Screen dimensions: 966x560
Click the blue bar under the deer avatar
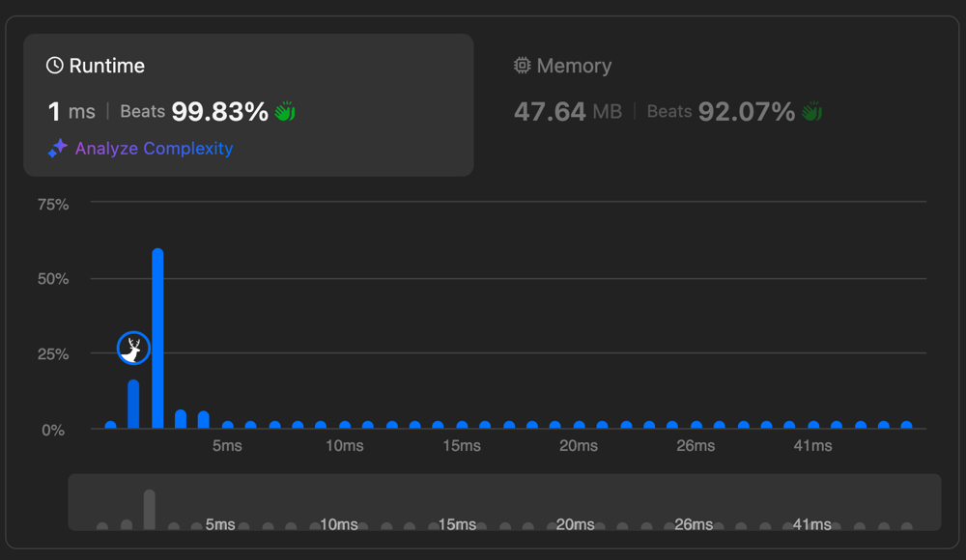(133, 405)
